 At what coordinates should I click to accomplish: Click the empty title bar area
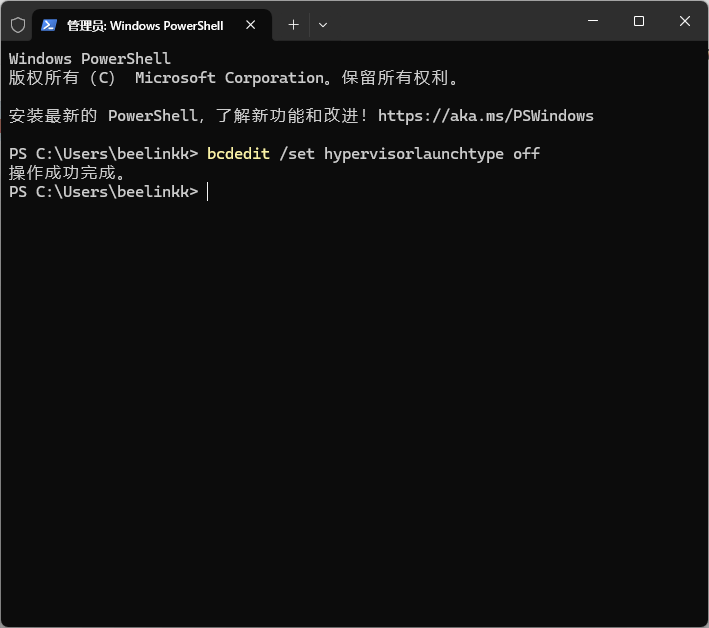[x=450, y=22]
